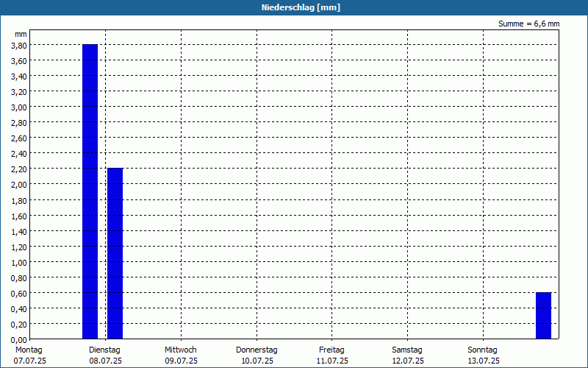The width and height of the screenshot is (588, 368).
Task: Click the 0,00 y-axis value
Action: coord(19,340)
